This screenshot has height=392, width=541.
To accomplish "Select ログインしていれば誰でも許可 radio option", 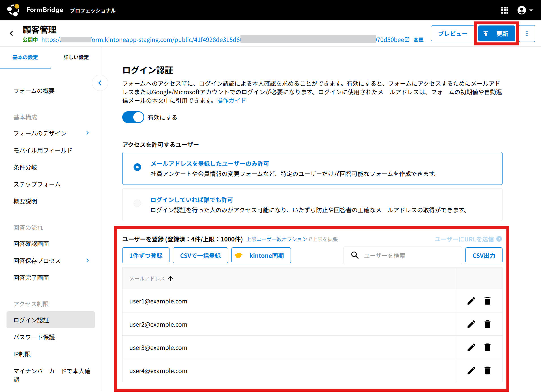I will (138, 203).
